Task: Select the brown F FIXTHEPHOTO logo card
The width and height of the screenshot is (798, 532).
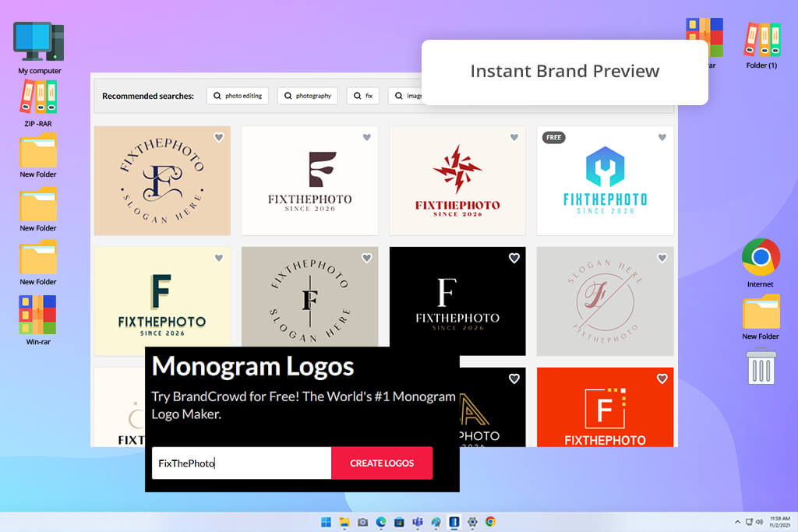Action: point(310,181)
